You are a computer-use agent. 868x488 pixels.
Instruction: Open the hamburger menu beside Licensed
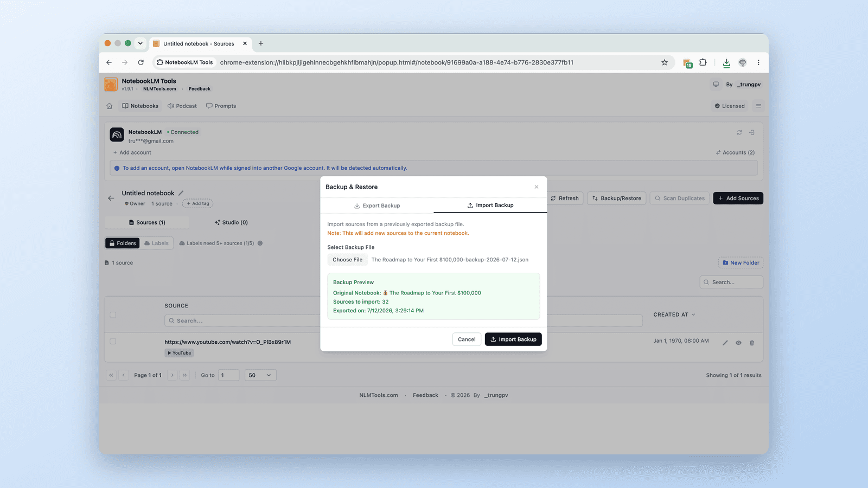(758, 106)
